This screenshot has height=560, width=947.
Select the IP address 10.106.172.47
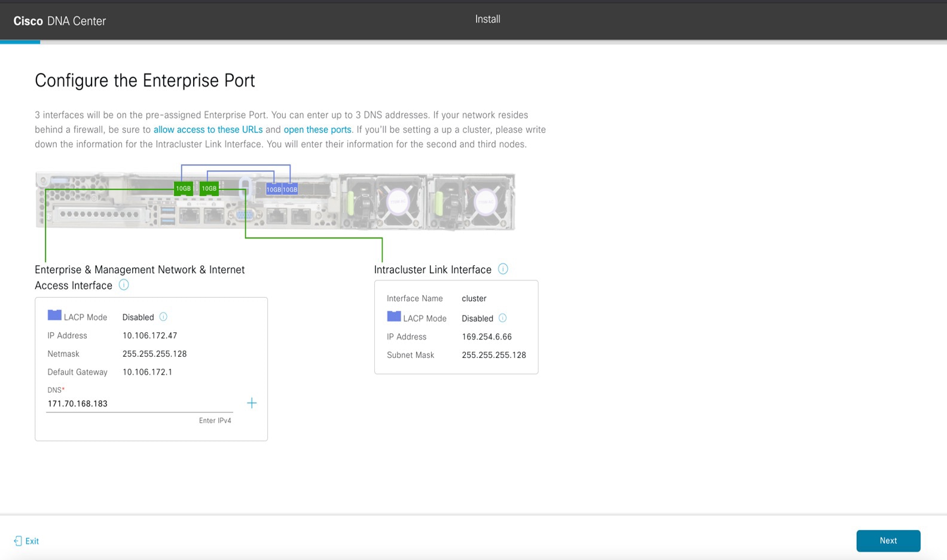150,336
